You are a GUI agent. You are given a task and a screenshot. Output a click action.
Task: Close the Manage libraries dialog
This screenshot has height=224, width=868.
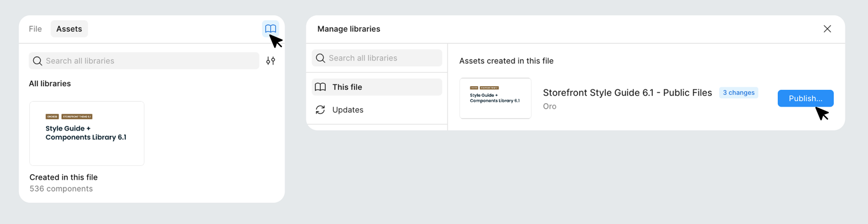click(x=827, y=29)
